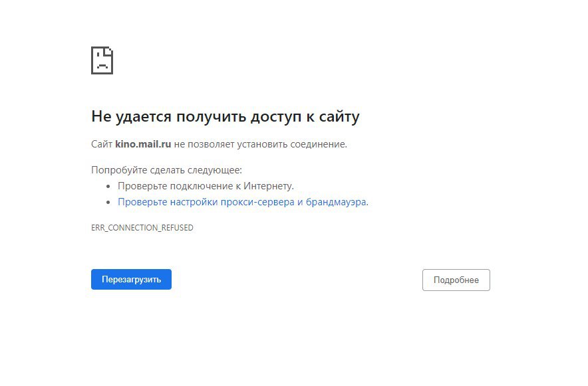The width and height of the screenshot is (588, 386).
Task: Click the heading Не удается получить доступ к сайту
Action: [225, 116]
